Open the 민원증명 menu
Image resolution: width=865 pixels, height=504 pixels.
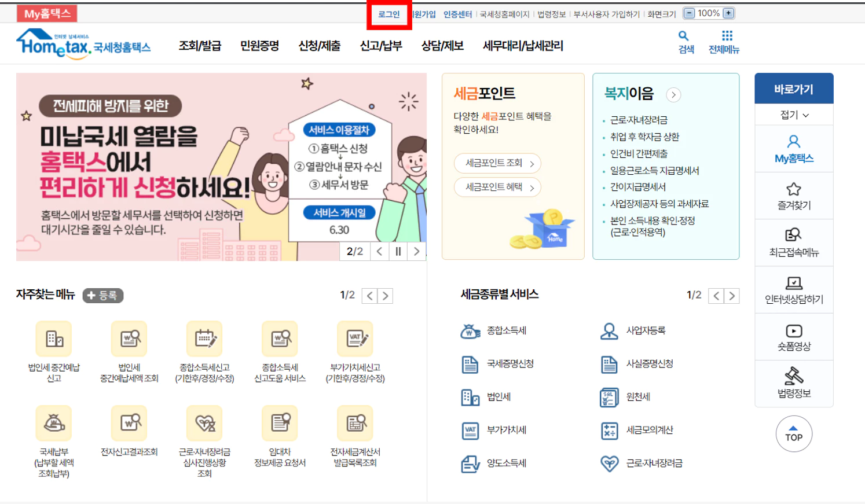(x=260, y=46)
